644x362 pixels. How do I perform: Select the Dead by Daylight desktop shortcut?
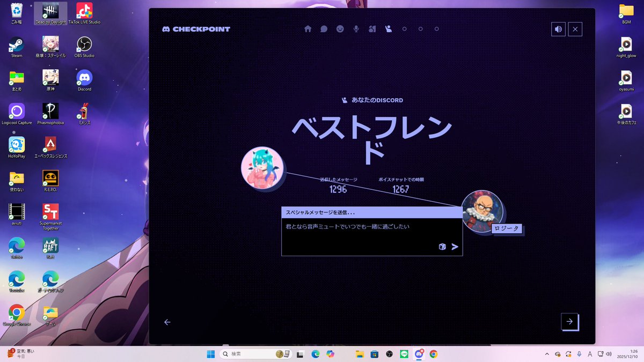[50, 14]
